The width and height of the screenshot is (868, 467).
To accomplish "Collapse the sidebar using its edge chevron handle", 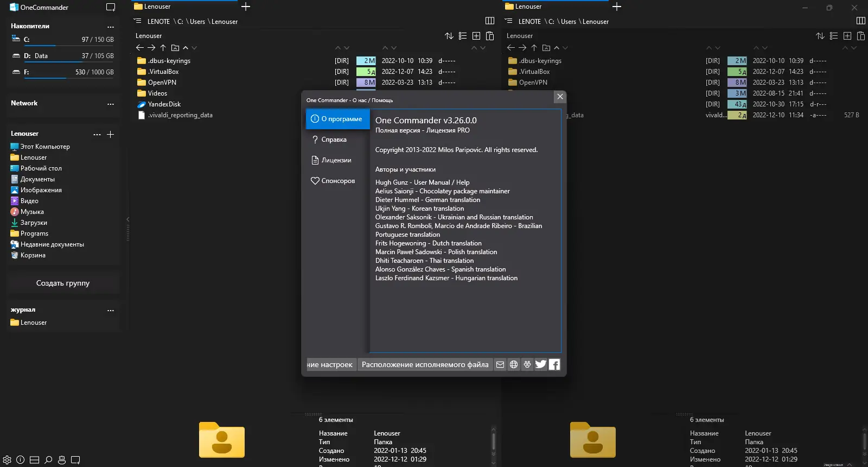I will (128, 219).
